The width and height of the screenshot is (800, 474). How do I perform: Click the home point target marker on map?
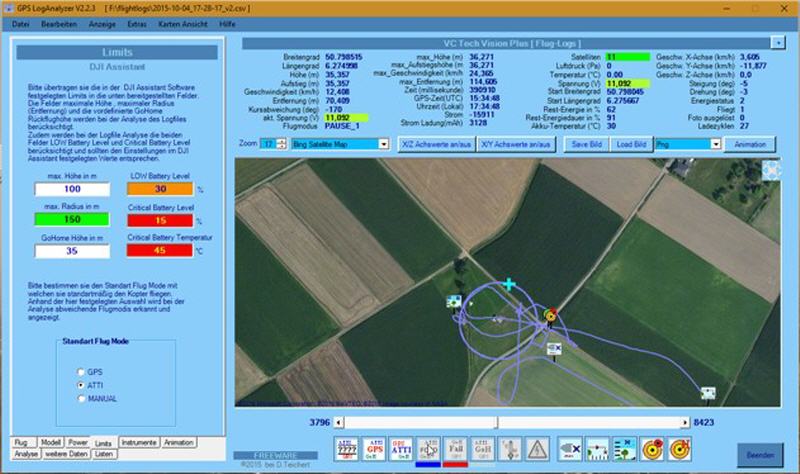(x=550, y=315)
